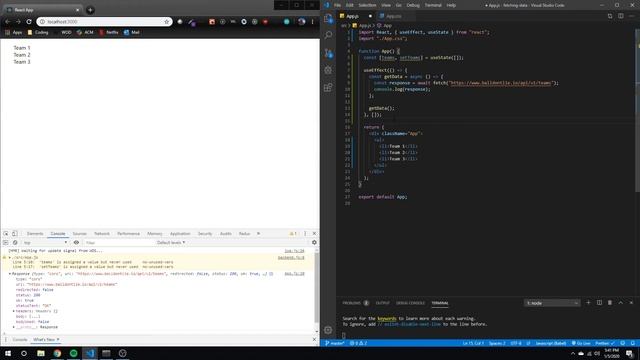Clear the console in DevTools
Image resolution: width=640 pixels, height=360 pixels.
(15, 242)
